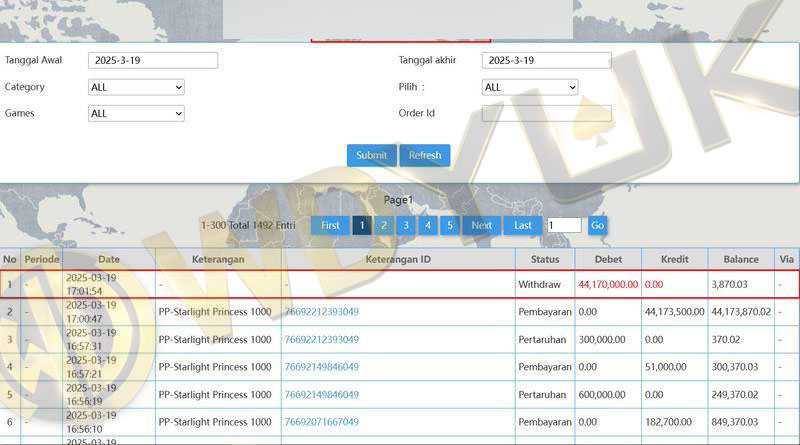The width and height of the screenshot is (800, 445).
Task: Click the Status column header
Action: (545, 259)
